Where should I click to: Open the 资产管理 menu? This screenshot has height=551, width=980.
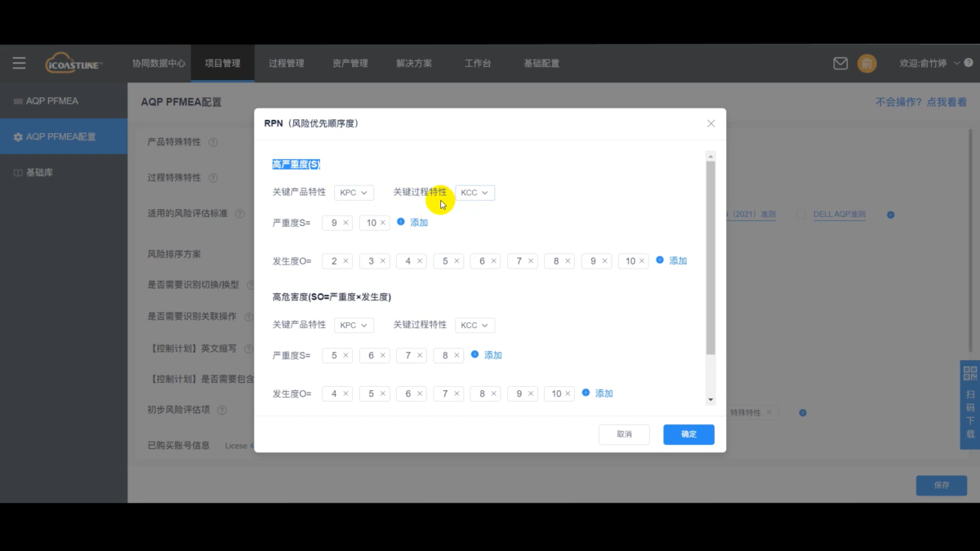[x=350, y=63]
